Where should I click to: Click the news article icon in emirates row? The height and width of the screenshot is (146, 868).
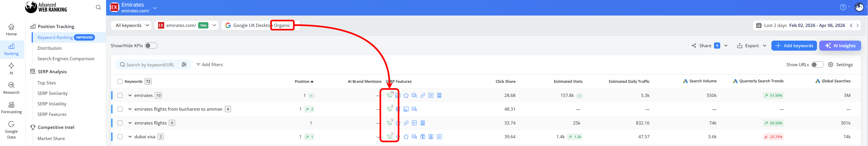coord(439,95)
